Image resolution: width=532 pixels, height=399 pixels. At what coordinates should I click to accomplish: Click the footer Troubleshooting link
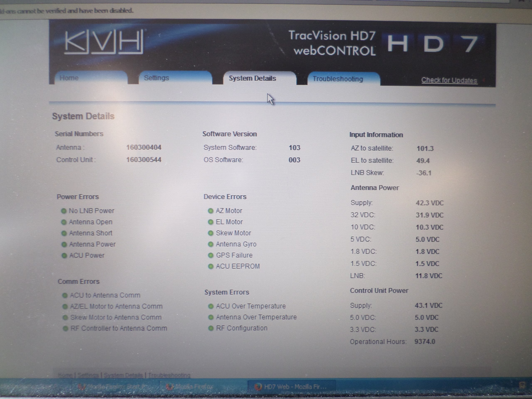pos(169,375)
